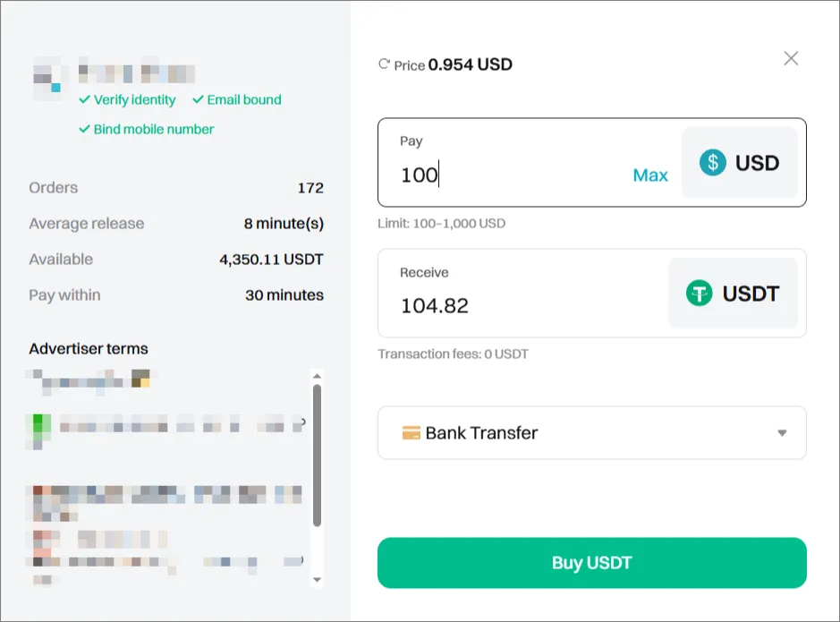Open the USD currency selector
This screenshot has width=840, height=622.
click(x=740, y=162)
